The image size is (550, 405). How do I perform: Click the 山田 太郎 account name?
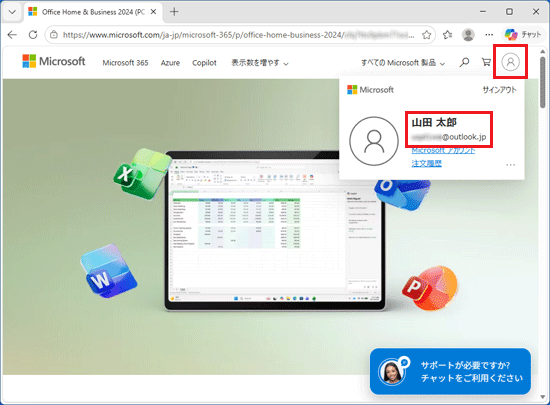[x=434, y=122]
